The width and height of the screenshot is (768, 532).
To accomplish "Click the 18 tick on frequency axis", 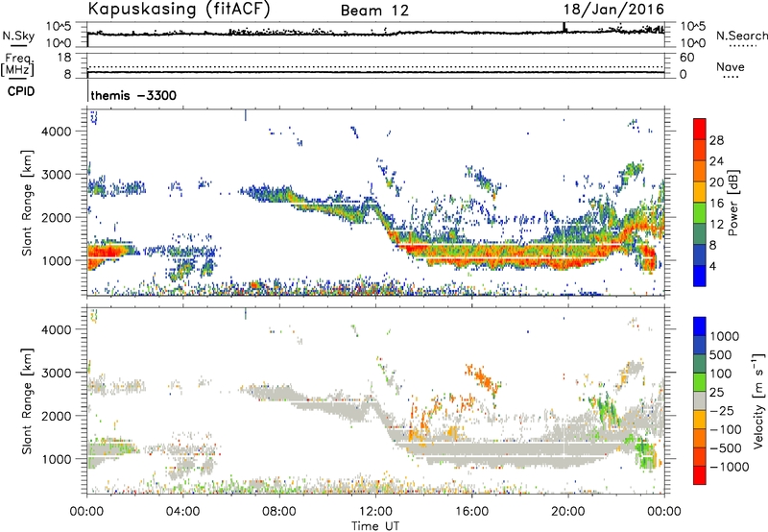I will [64, 58].
